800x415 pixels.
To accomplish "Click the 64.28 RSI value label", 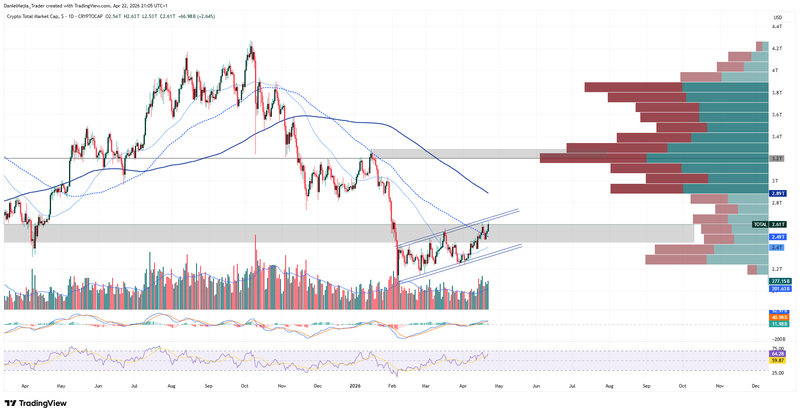I will point(777,353).
